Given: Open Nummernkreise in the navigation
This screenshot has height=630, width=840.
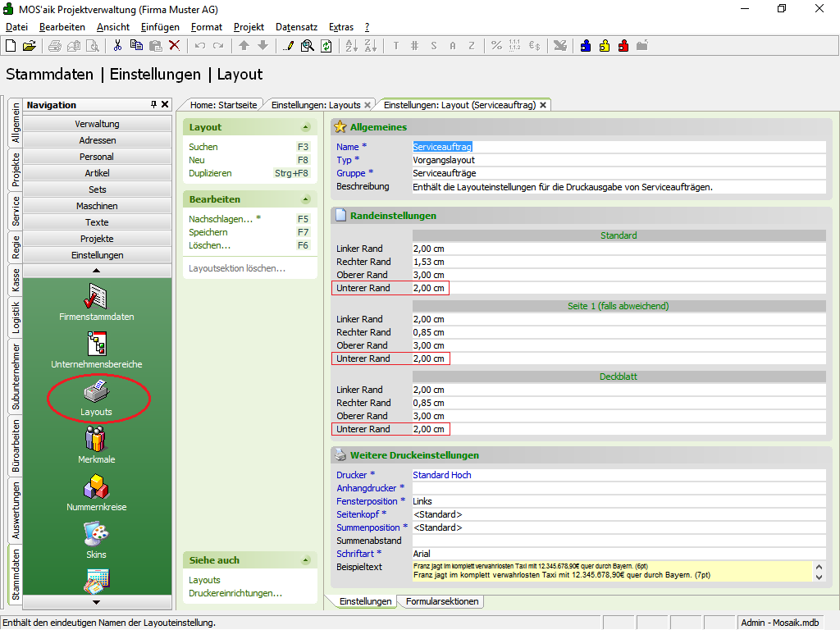Looking at the screenshot, I should pos(97,493).
